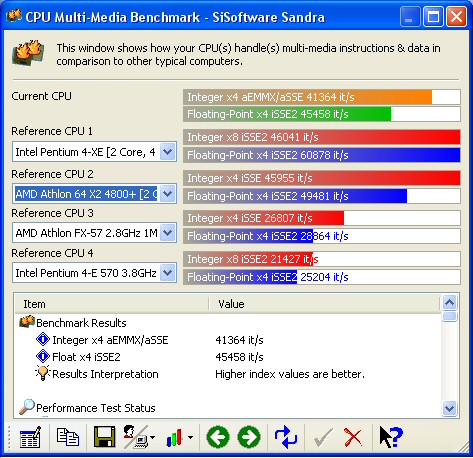The width and height of the screenshot is (473, 458).
Task: Click the module options table icon in toolbar
Action: coord(30,437)
